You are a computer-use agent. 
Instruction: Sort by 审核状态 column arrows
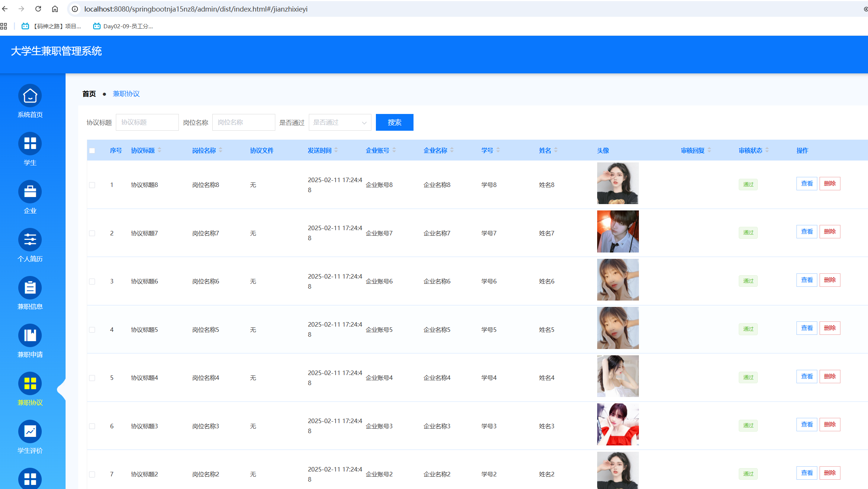pyautogui.click(x=767, y=150)
